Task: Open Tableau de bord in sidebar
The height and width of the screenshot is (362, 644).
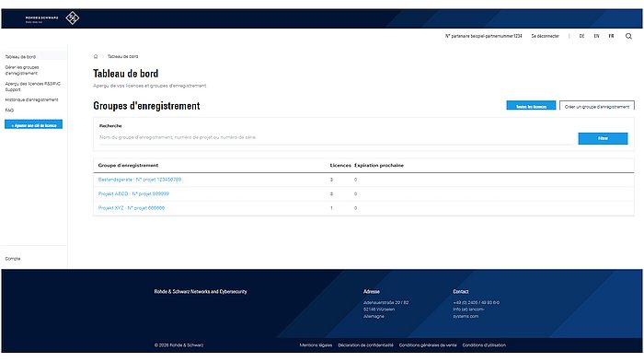Action: pyautogui.click(x=20, y=57)
